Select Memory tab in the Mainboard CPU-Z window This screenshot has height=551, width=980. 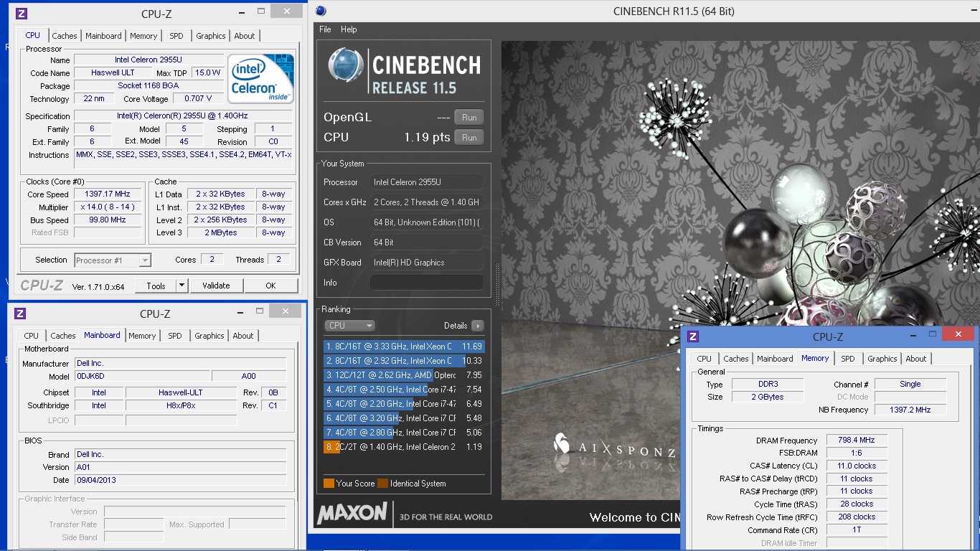click(142, 336)
